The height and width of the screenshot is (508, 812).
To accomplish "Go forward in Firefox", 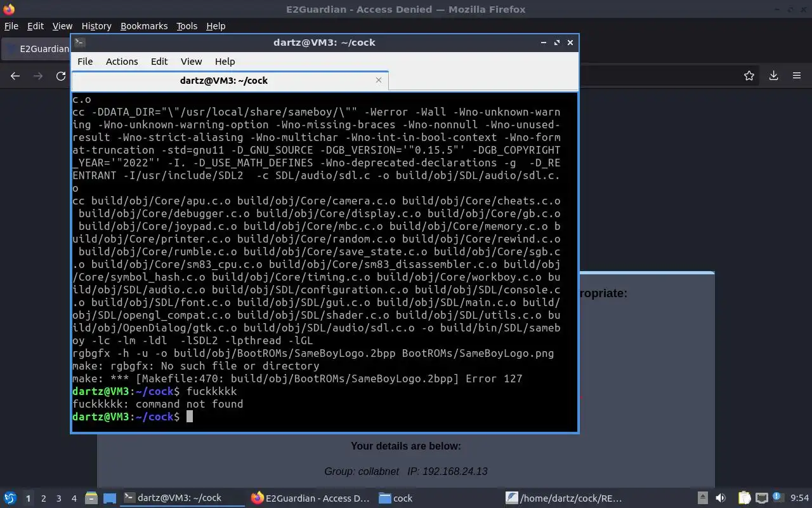I will point(38,76).
